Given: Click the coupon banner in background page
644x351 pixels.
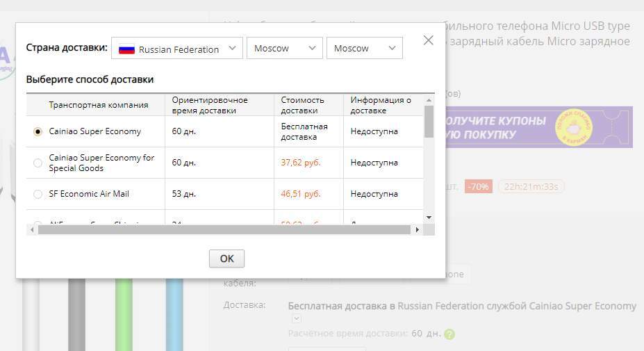Looking at the screenshot, I should coord(539,127).
